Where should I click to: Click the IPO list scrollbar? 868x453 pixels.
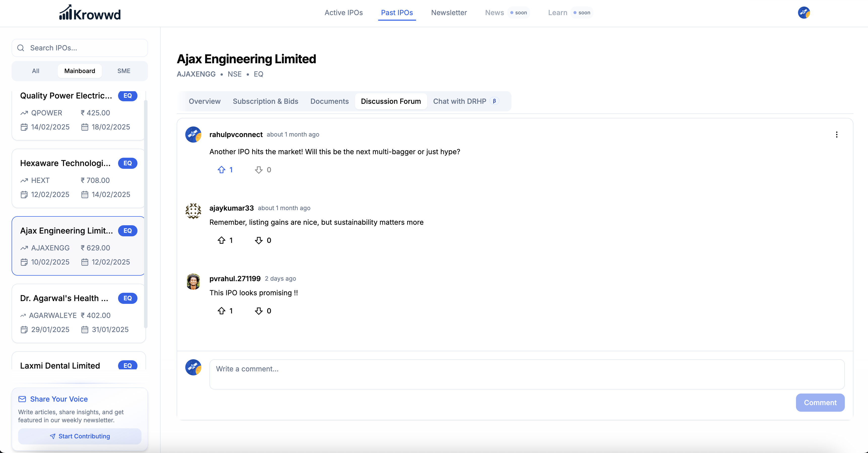[x=146, y=212]
